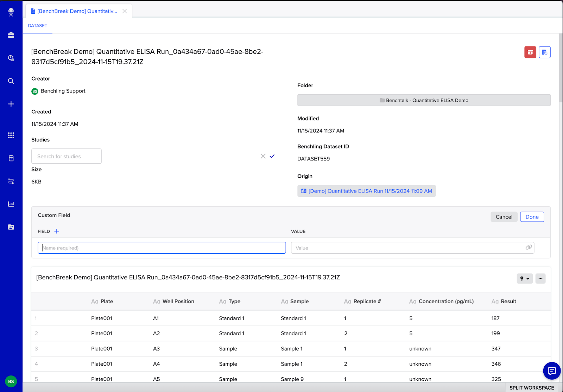This screenshot has width=563, height=392.
Task: Open the bar chart insights icon in sidebar
Action: click(11, 204)
